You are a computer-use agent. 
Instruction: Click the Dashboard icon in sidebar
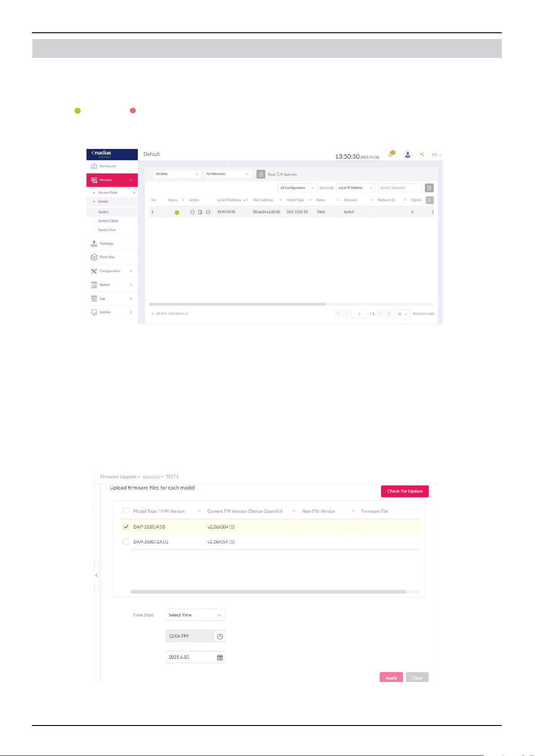pyautogui.click(x=94, y=166)
